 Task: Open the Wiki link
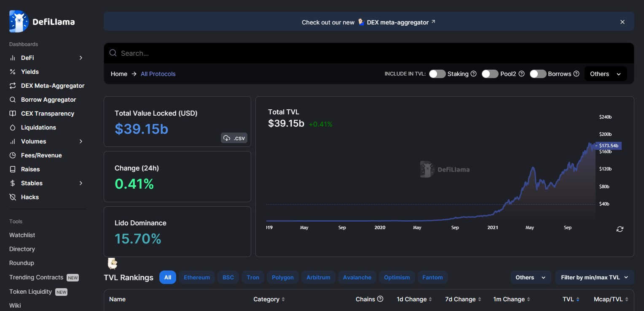(x=15, y=306)
